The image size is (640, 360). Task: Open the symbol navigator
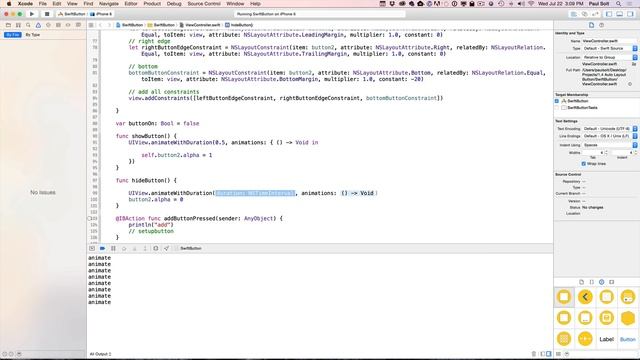click(x=18, y=25)
